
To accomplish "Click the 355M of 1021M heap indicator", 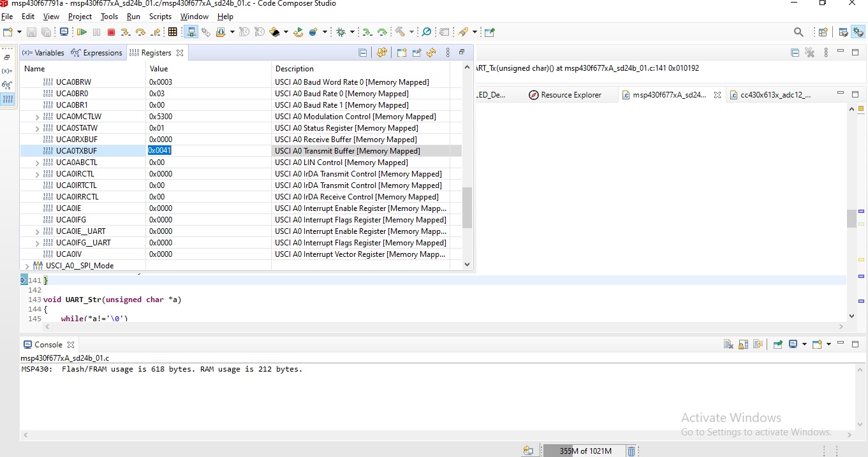I will pyautogui.click(x=585, y=450).
